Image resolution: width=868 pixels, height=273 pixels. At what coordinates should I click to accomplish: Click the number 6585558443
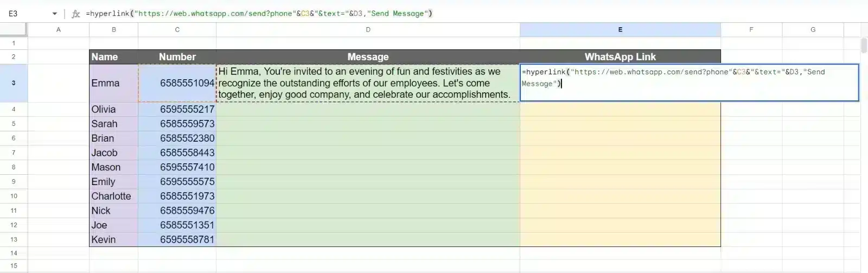(187, 153)
